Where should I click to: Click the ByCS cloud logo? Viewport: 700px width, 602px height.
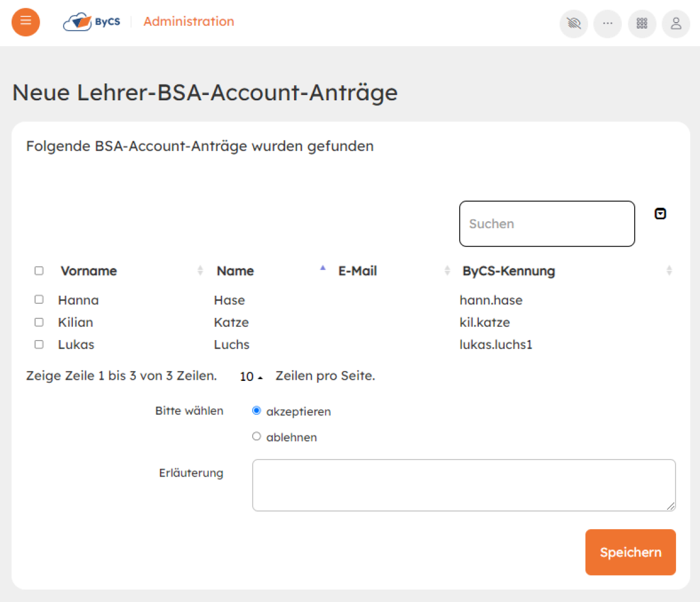92,22
